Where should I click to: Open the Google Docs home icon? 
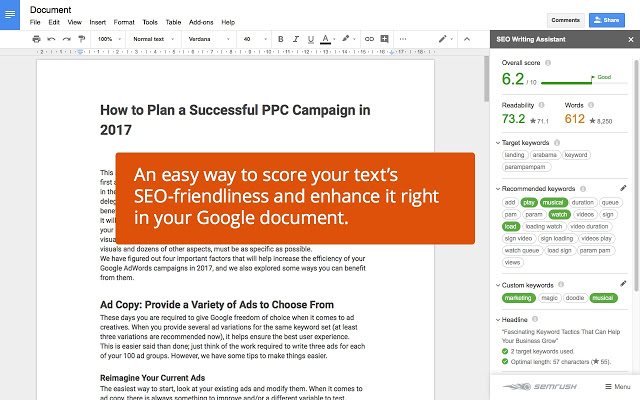click(10, 15)
